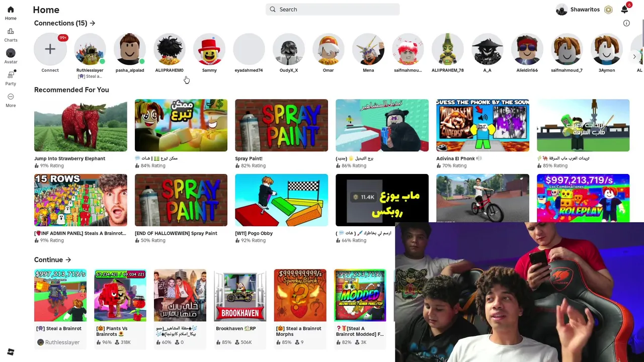
Task: Open the game with 85% rating and tower thumbnail
Action: (x=583, y=125)
